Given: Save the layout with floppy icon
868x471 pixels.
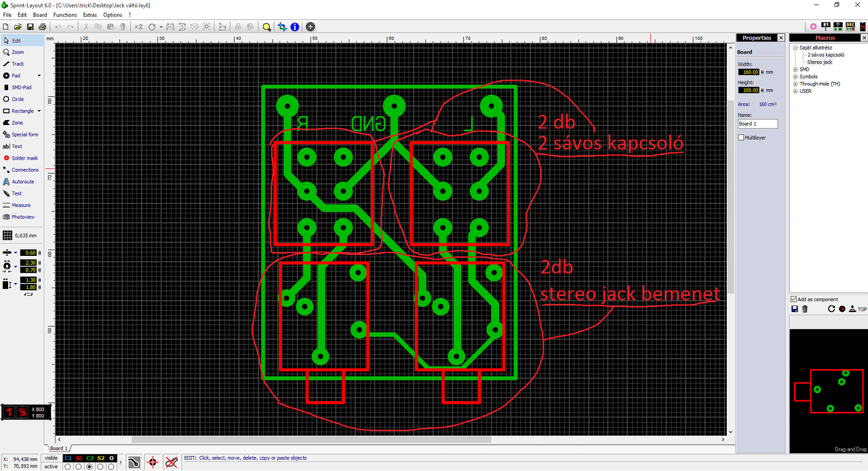Looking at the screenshot, I should 31,26.
